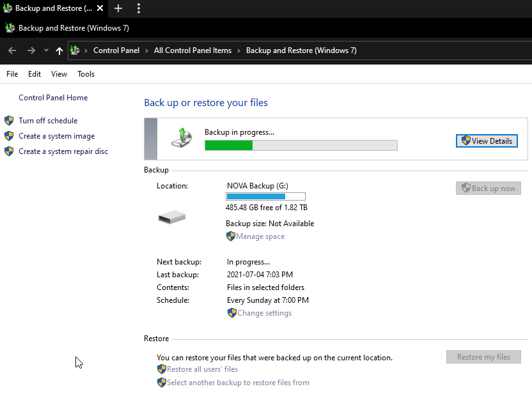Click the '2021-07-04 7:03 PM' last backup value

tap(260, 275)
